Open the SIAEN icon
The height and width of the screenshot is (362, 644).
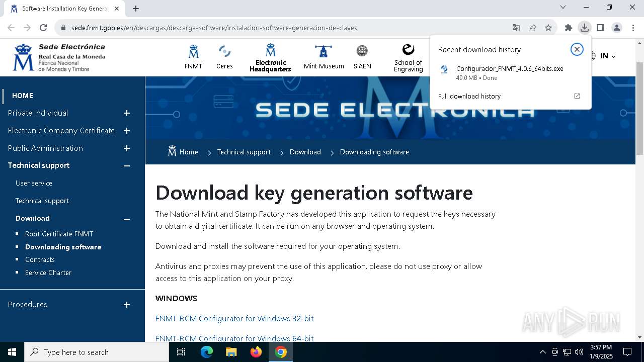pyautogui.click(x=362, y=51)
